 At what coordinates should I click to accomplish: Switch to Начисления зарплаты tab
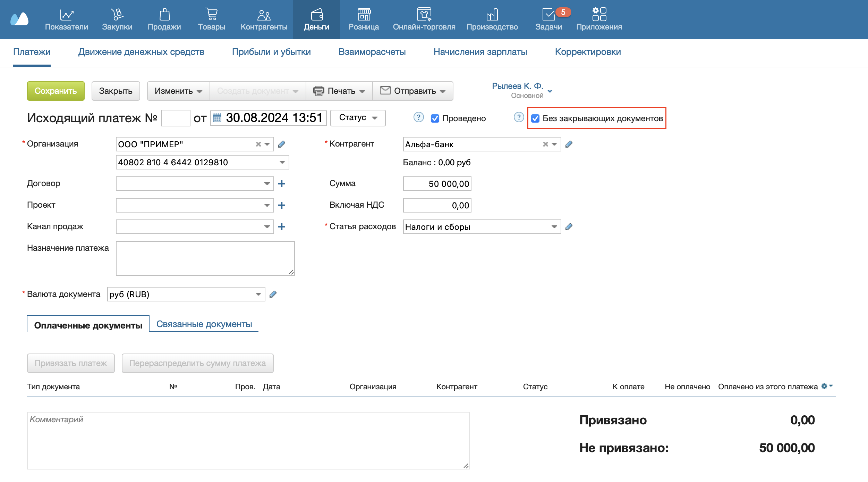pos(480,52)
